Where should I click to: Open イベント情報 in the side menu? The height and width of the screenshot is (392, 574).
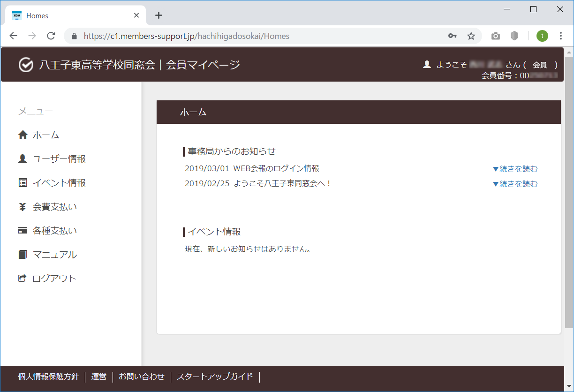click(59, 183)
